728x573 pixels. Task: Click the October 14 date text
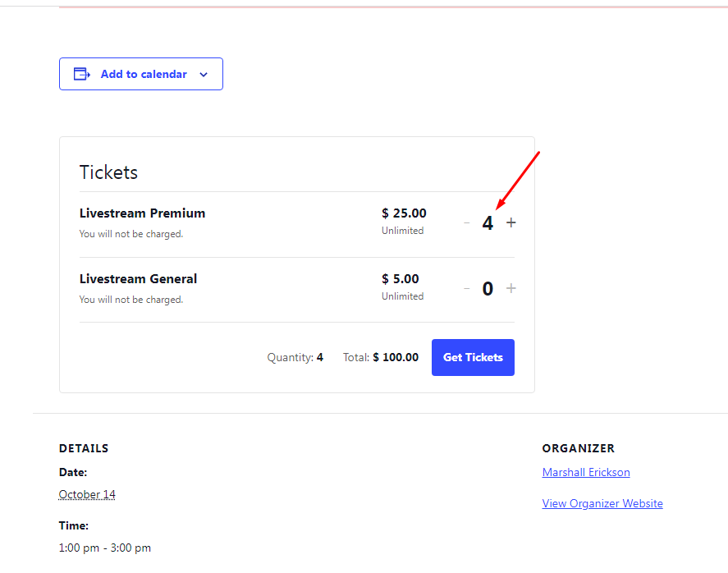(87, 494)
